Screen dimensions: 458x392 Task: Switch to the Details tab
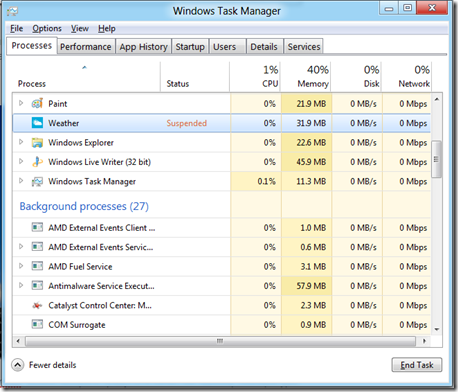(264, 47)
